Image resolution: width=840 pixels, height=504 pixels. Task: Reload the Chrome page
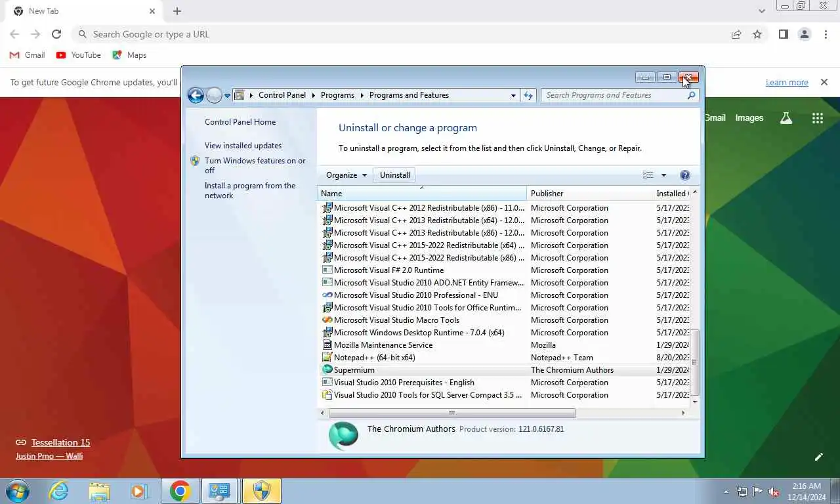click(56, 34)
